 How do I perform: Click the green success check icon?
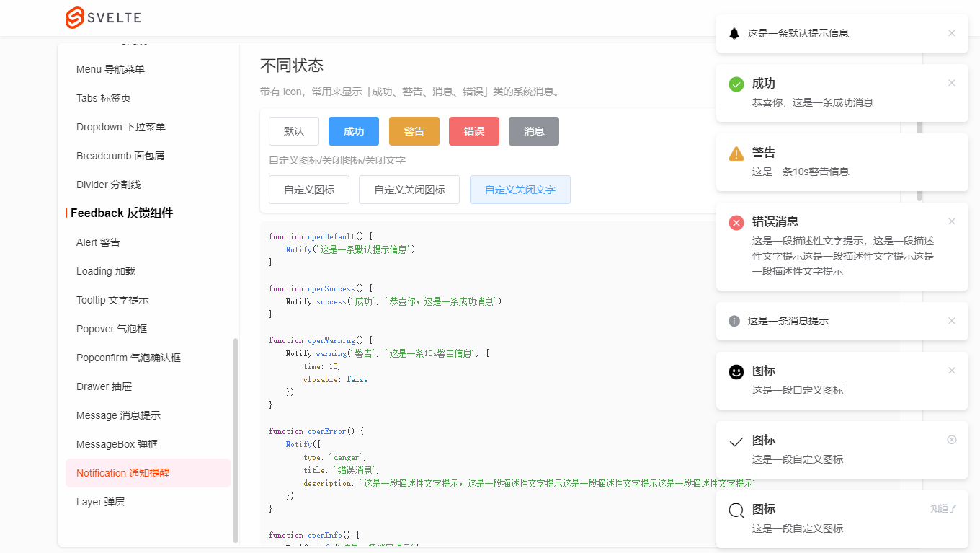tap(736, 84)
